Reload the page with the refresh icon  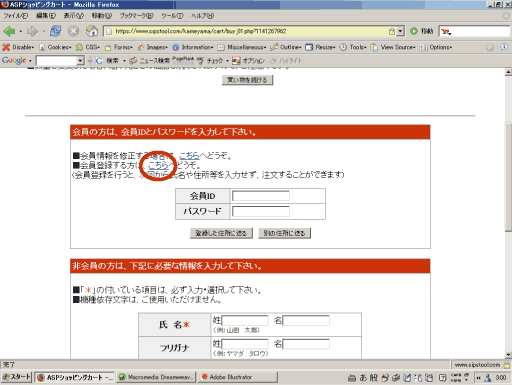(x=55, y=31)
